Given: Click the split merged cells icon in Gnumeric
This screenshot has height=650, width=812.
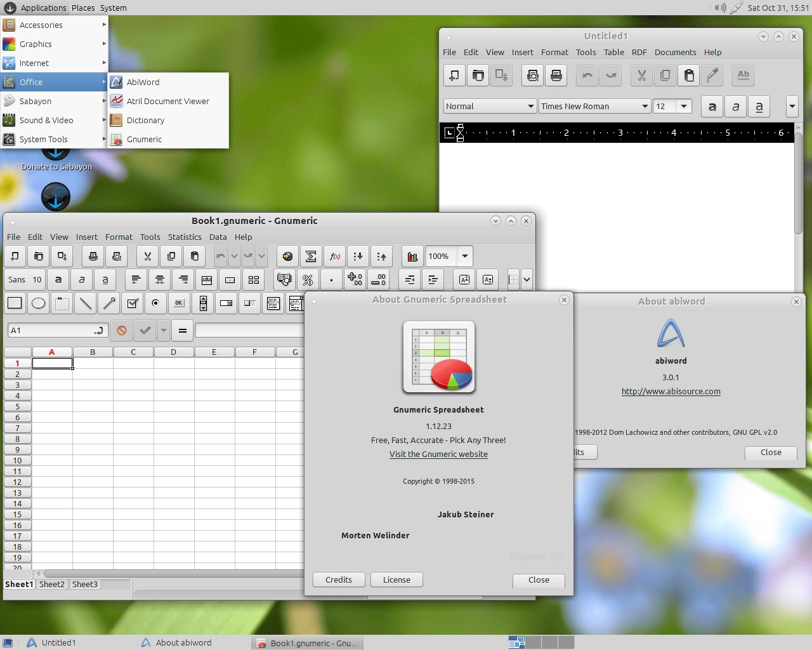Looking at the screenshot, I should pos(254,279).
